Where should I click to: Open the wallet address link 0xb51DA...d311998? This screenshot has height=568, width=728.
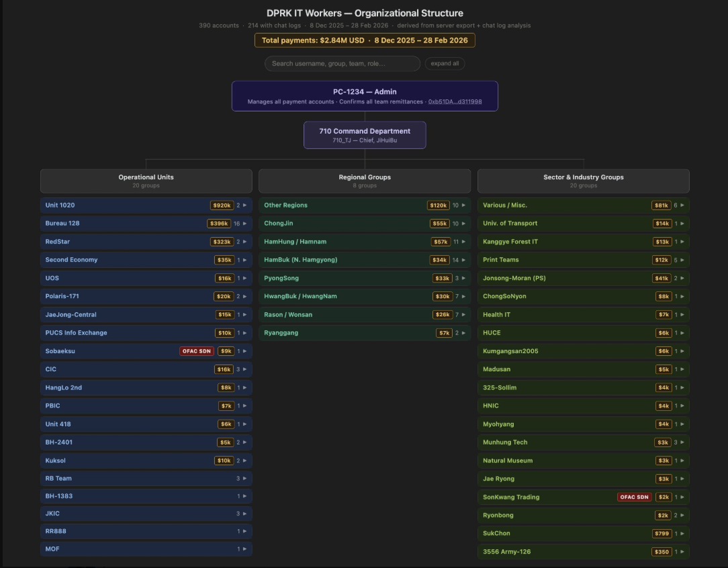(455, 102)
